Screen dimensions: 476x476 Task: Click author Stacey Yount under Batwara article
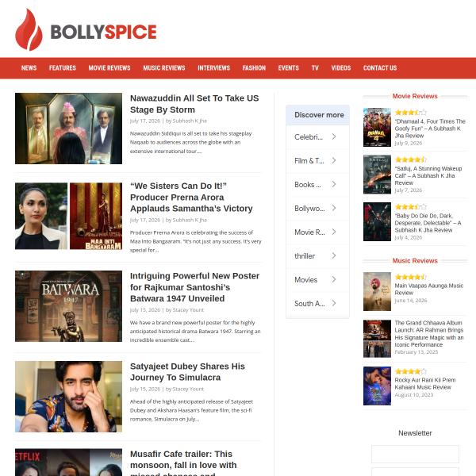coord(188,310)
